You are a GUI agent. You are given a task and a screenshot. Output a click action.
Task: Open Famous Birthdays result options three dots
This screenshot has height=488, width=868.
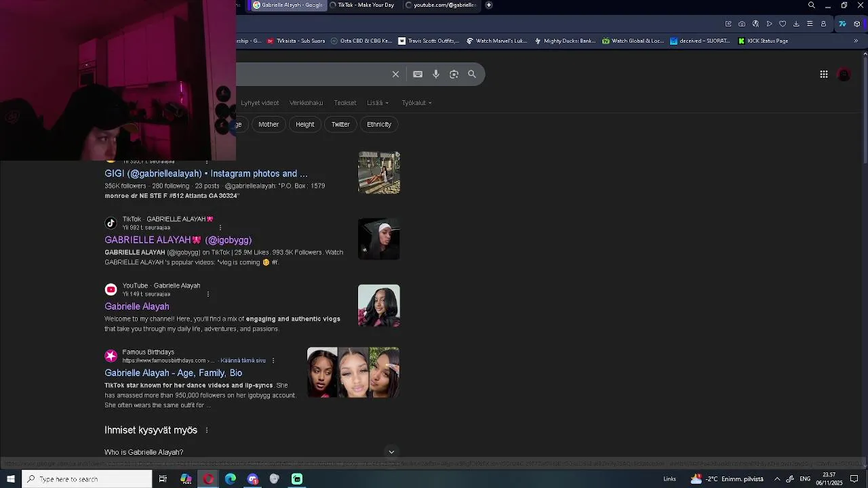[273, 361]
